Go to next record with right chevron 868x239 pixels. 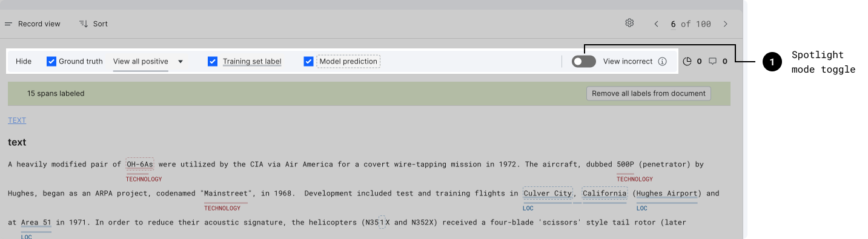pyautogui.click(x=725, y=24)
